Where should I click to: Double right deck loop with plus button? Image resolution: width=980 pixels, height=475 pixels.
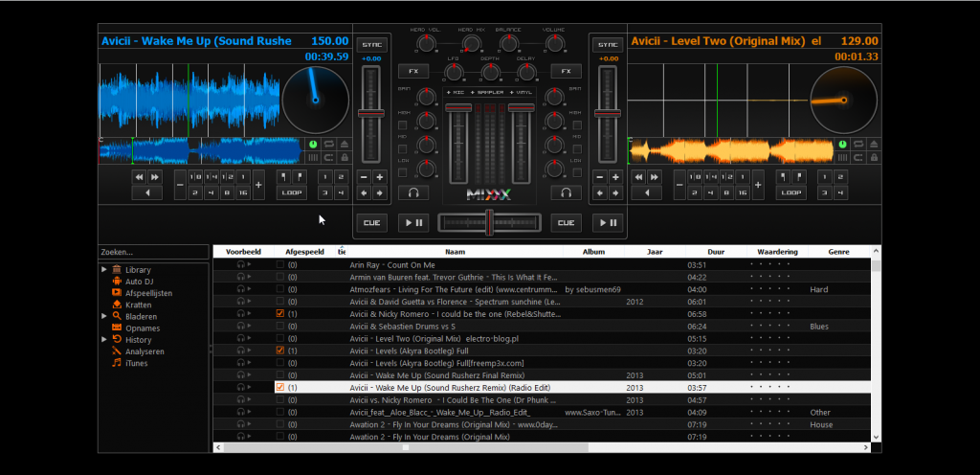(758, 185)
